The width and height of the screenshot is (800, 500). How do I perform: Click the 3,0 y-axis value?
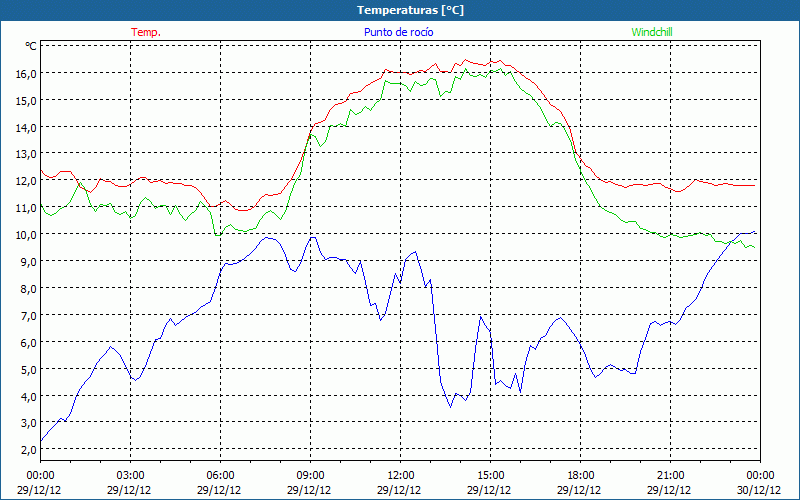click(29, 423)
